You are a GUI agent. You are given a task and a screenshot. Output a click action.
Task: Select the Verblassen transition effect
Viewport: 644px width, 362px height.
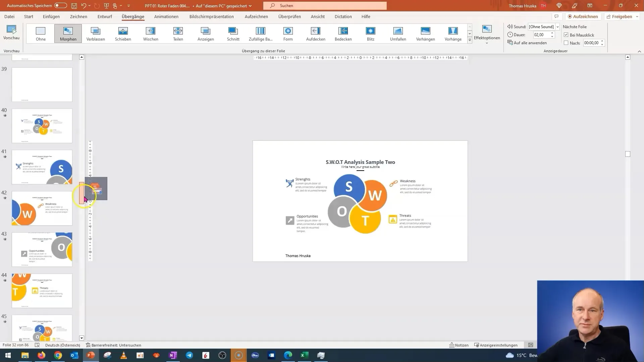96,33
